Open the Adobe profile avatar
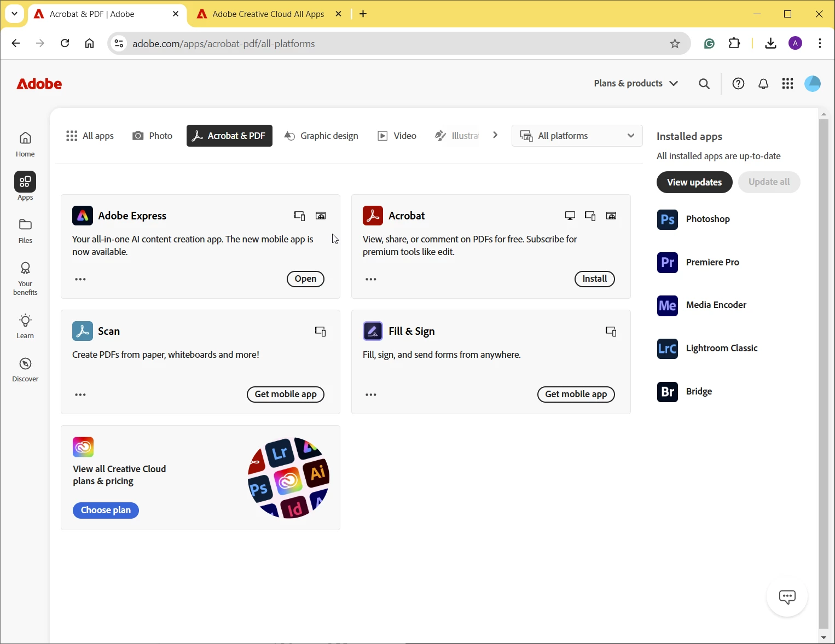The image size is (835, 644). (x=813, y=83)
